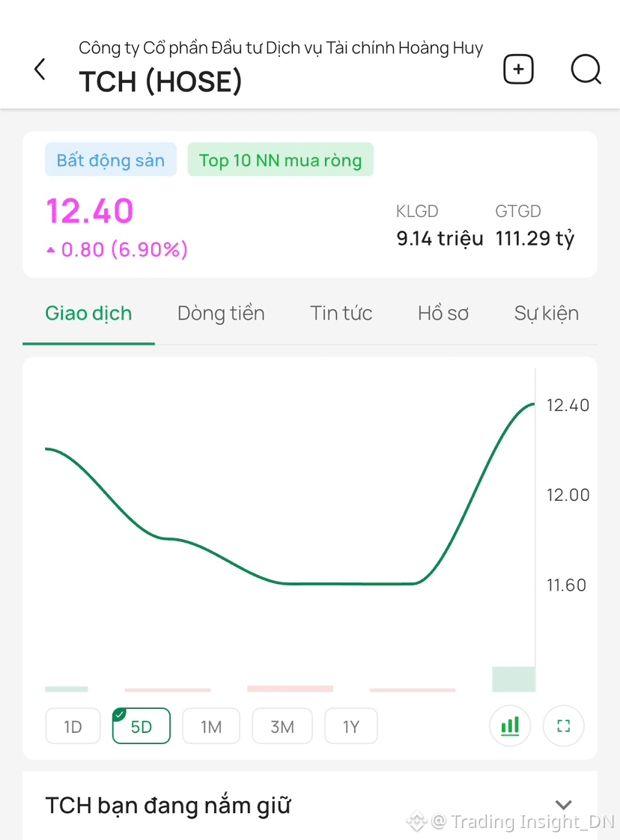
Task: Click the change 0.80 (6.90%) text
Action: [x=118, y=249]
